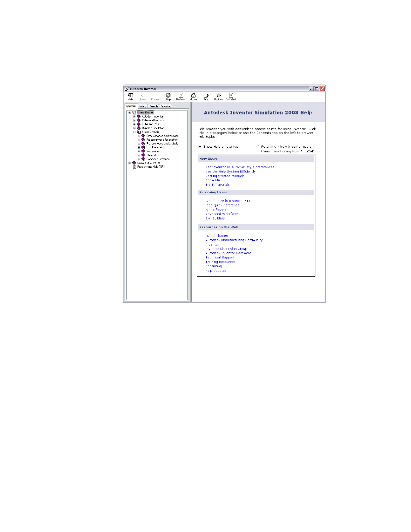Go to the Home help page
The height and width of the screenshot is (532, 411).
193,95
